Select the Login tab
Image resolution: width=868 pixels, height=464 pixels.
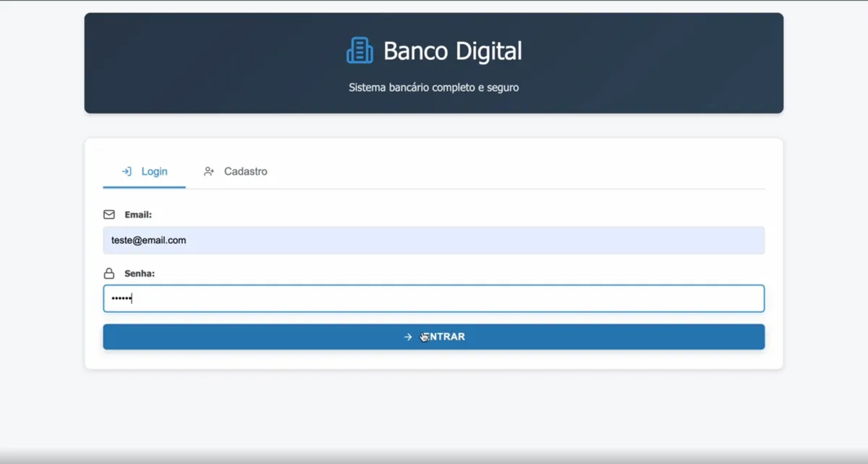[x=154, y=172]
